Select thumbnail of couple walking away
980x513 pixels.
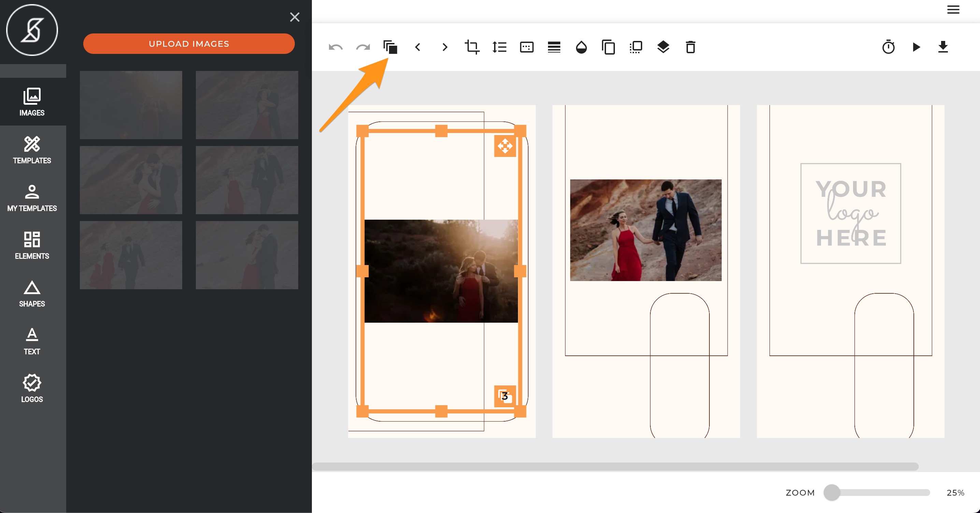point(131,255)
